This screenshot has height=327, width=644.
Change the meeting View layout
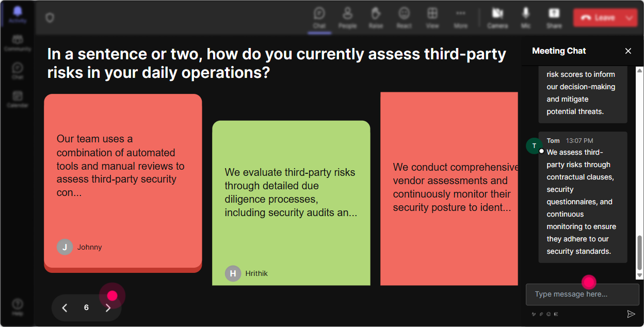432,18
